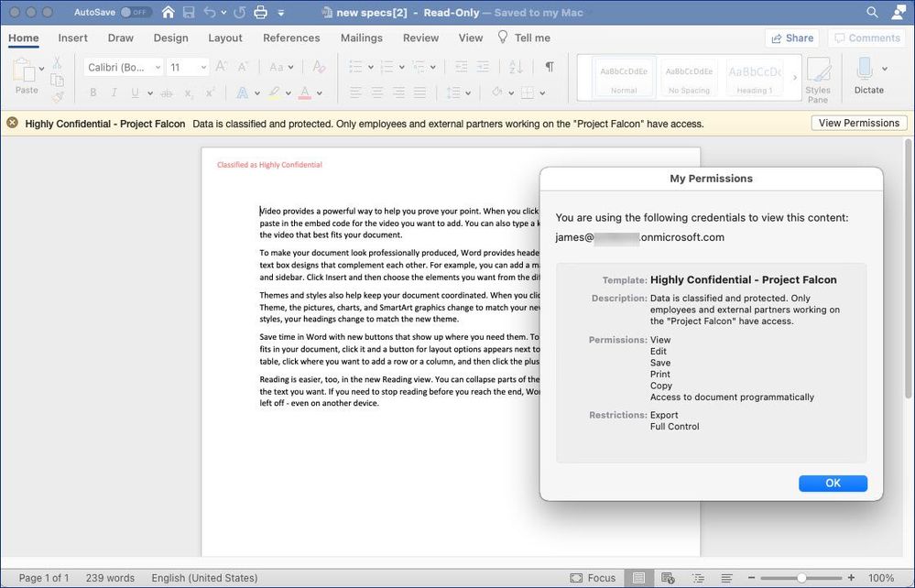Viewport: 915px width, 588px height.
Task: Click the Share button
Action: coord(792,38)
